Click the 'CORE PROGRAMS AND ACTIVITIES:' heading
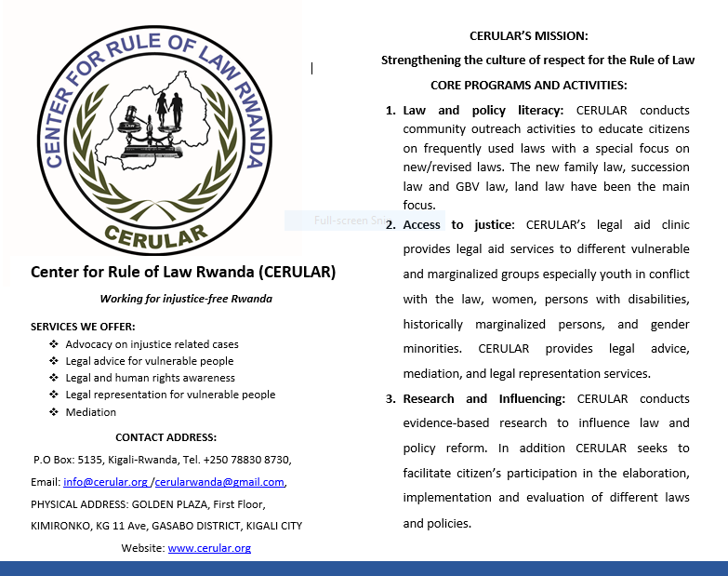This screenshot has height=576, width=728. 529,86
